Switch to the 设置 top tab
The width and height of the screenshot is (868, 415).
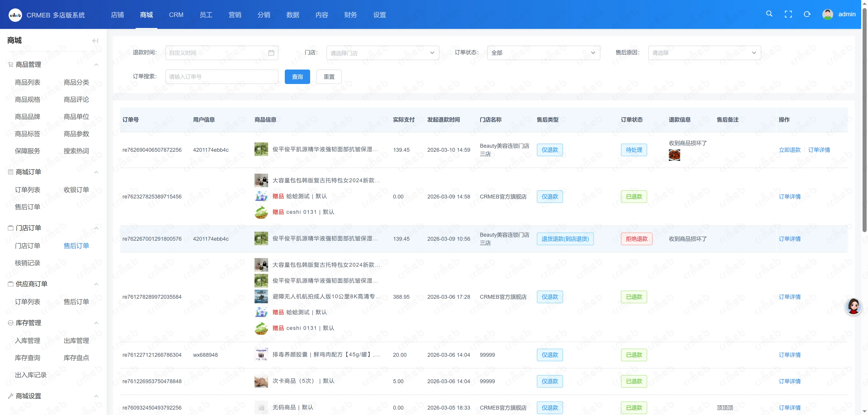(x=380, y=15)
